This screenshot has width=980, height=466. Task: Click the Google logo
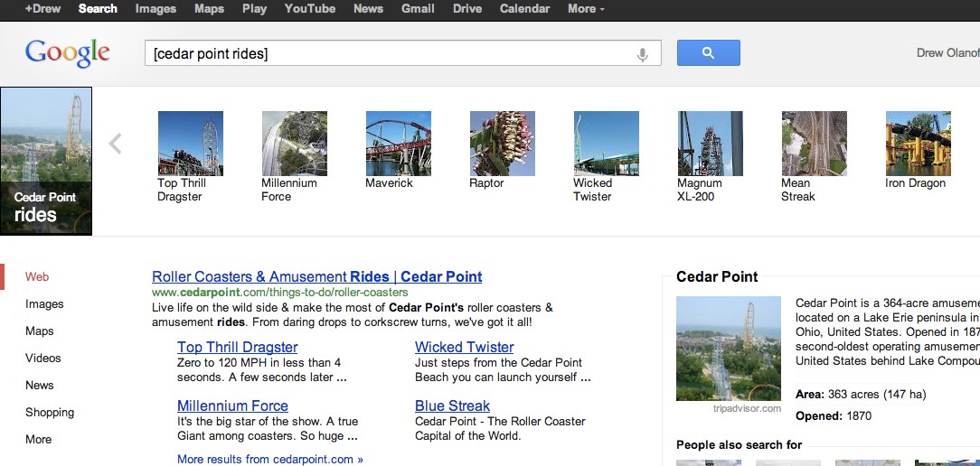coord(68,53)
